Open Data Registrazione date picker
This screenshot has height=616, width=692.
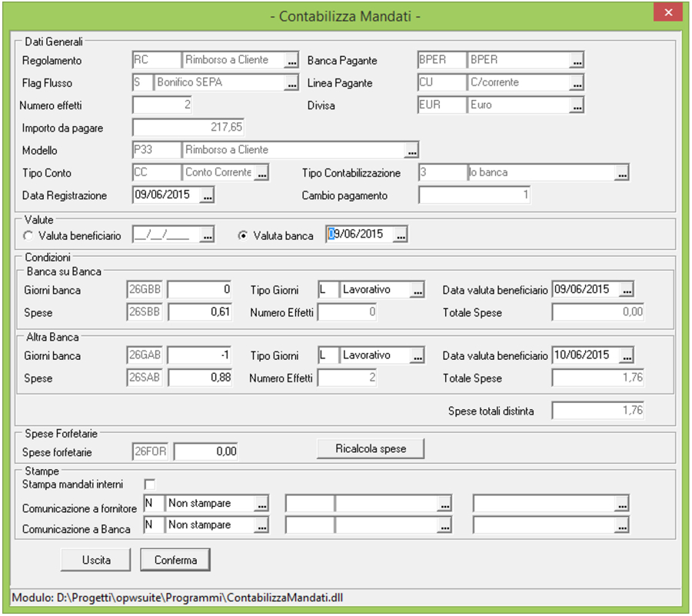[x=207, y=196]
